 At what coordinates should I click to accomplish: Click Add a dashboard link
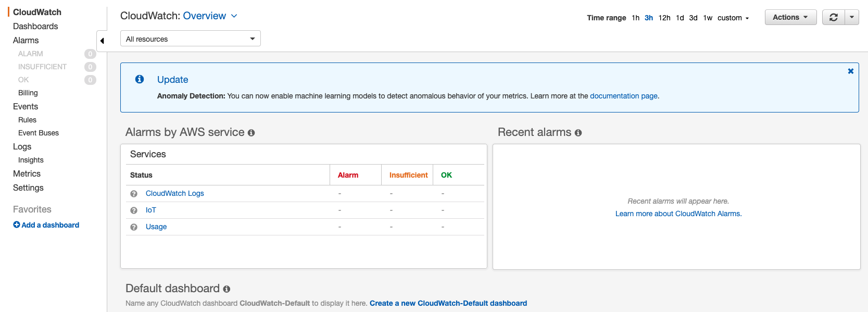tap(50, 225)
